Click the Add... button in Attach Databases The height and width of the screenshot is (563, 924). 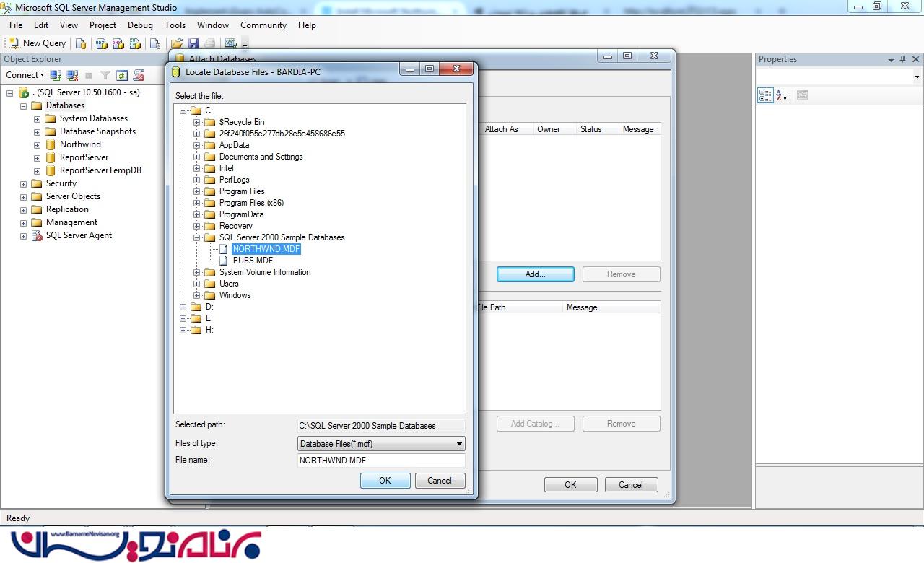(535, 274)
